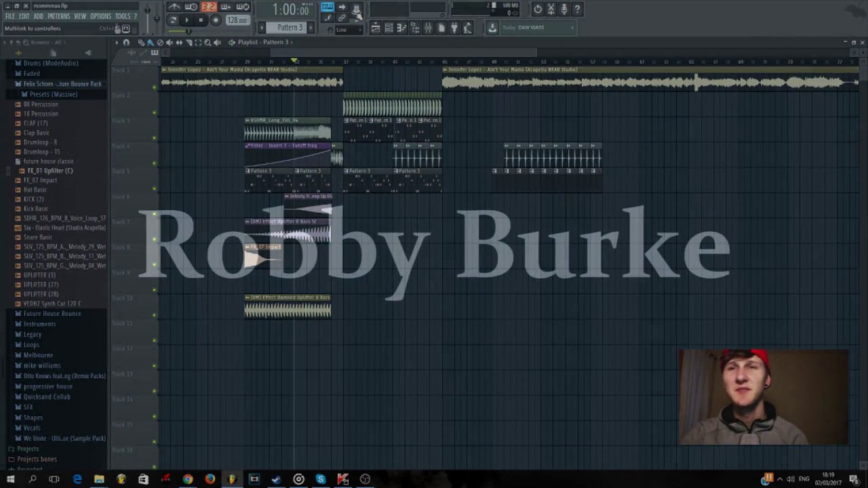The width and height of the screenshot is (868, 488).
Task: Open the playlist options menu arrow
Action: [x=117, y=42]
